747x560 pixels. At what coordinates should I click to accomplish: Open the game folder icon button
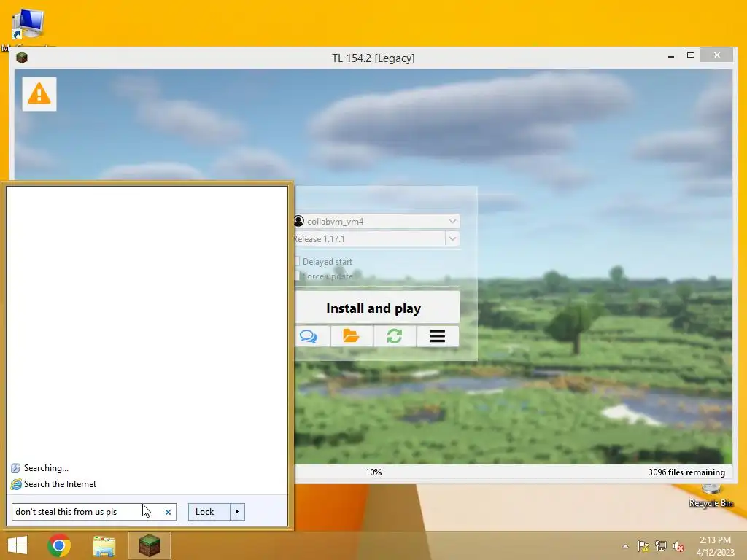tap(351, 336)
